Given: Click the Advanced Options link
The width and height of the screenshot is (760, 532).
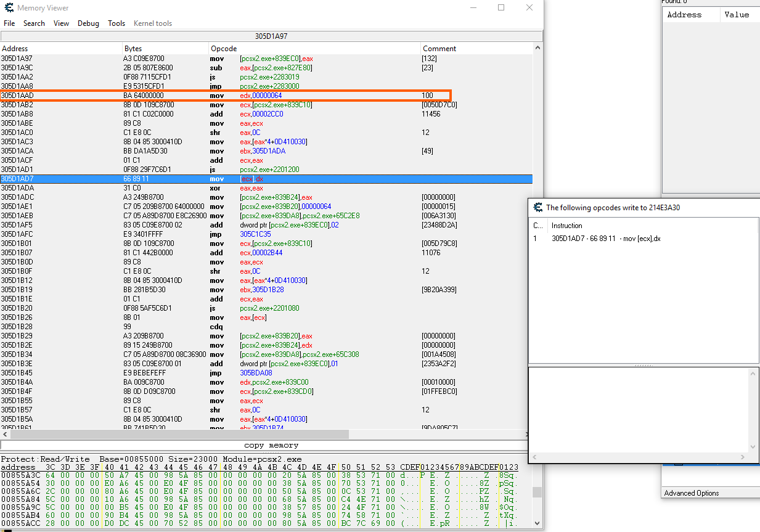Looking at the screenshot, I should [692, 493].
